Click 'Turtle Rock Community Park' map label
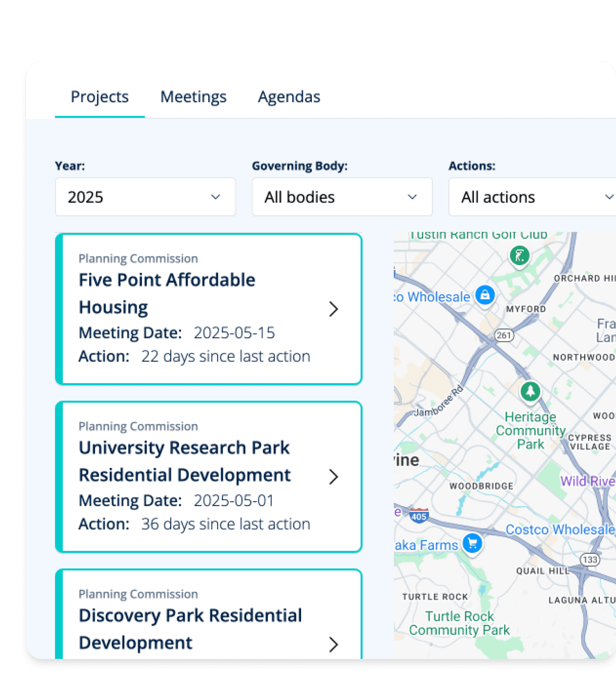 (459, 623)
